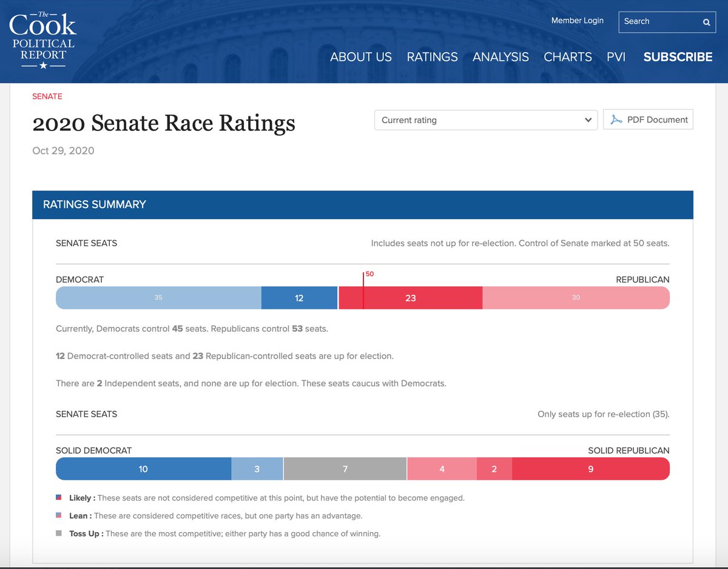The width and height of the screenshot is (728, 569).
Task: Click the Subscribe link
Action: click(x=678, y=57)
